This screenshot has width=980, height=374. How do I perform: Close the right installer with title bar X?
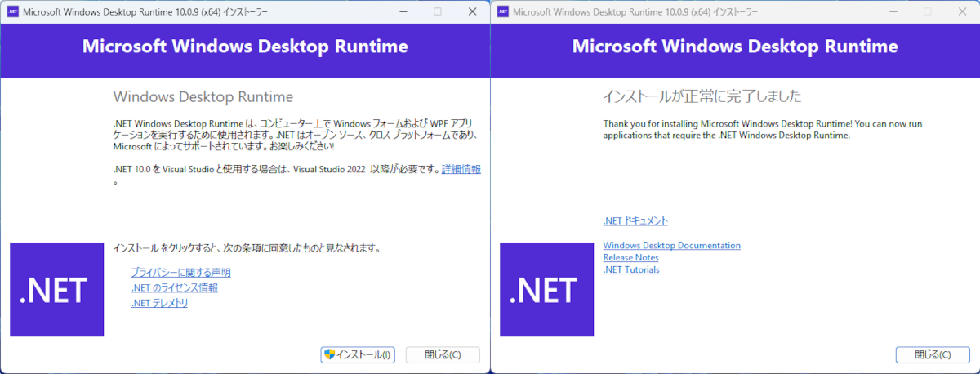[x=962, y=11]
